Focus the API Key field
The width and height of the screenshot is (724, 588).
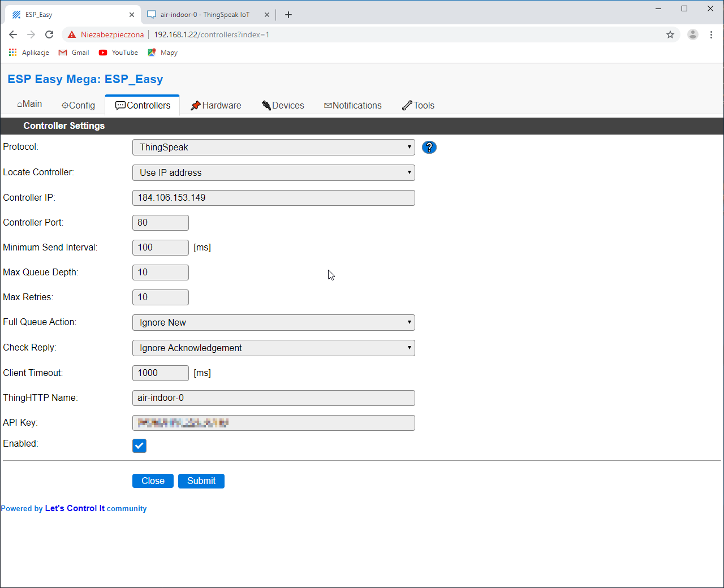[x=274, y=423]
